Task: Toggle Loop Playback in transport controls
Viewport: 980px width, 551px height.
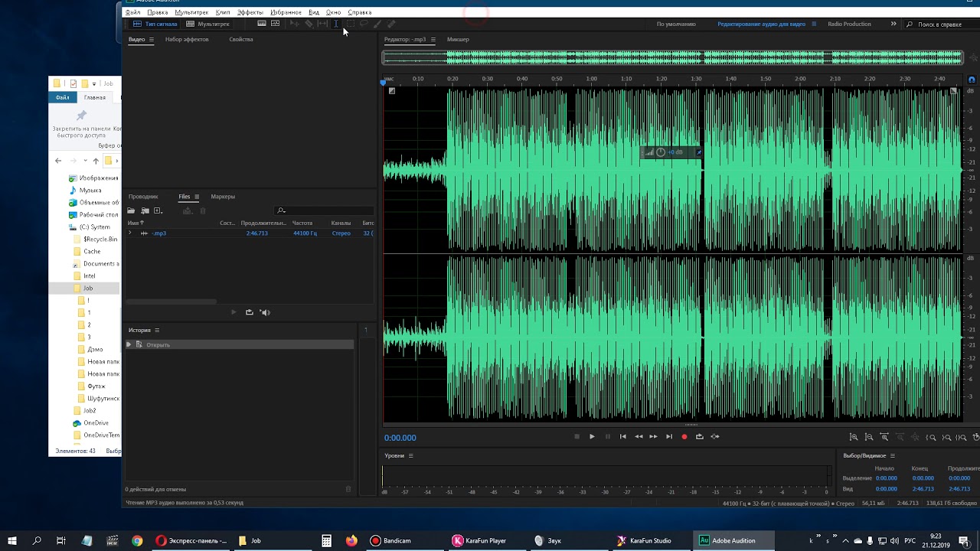Action: (x=700, y=437)
